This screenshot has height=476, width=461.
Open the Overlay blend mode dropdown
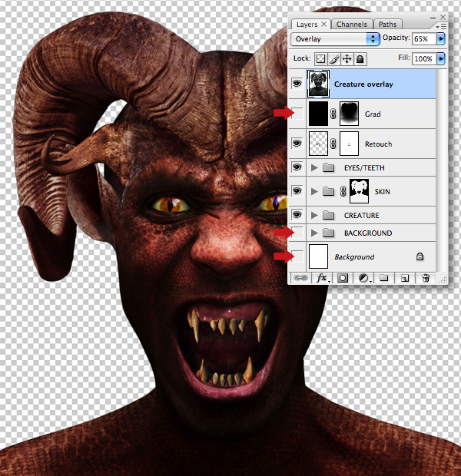pyautogui.click(x=335, y=39)
